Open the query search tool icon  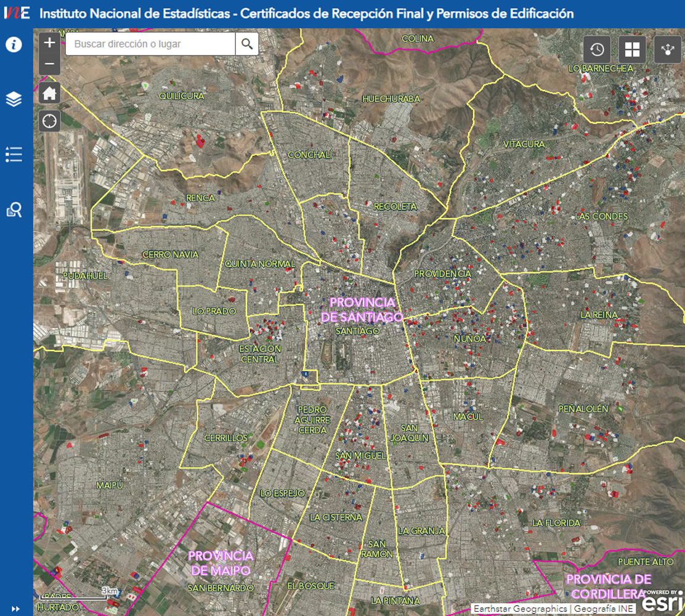[x=14, y=210]
